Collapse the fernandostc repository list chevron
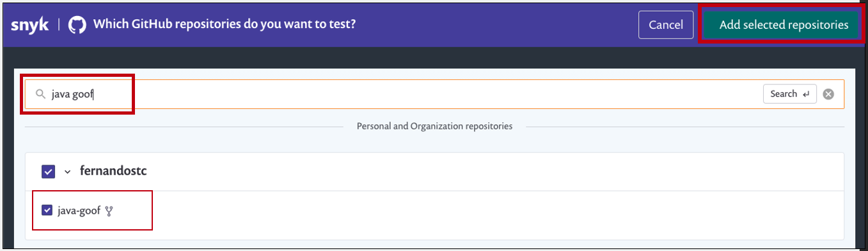The height and width of the screenshot is (251, 868). (67, 172)
